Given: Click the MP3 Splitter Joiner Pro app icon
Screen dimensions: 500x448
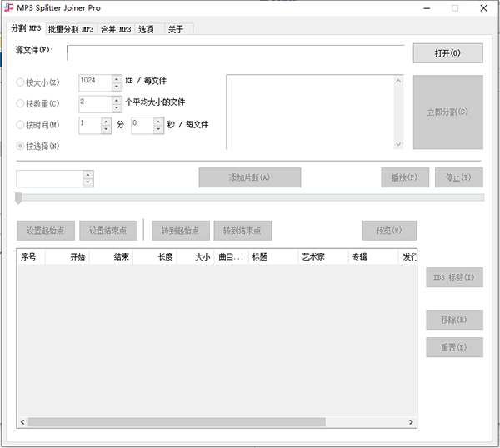Looking at the screenshot, I should point(8,7).
